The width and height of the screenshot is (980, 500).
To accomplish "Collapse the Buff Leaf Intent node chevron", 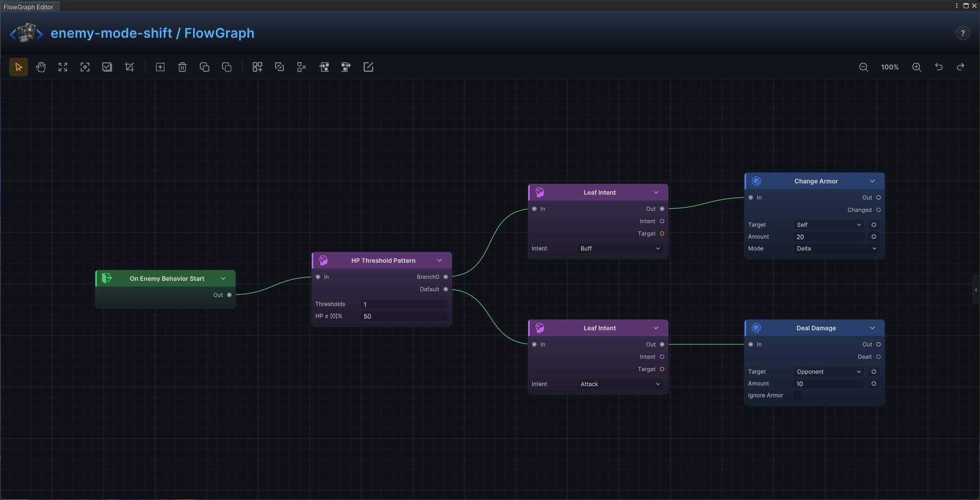I will pos(656,192).
